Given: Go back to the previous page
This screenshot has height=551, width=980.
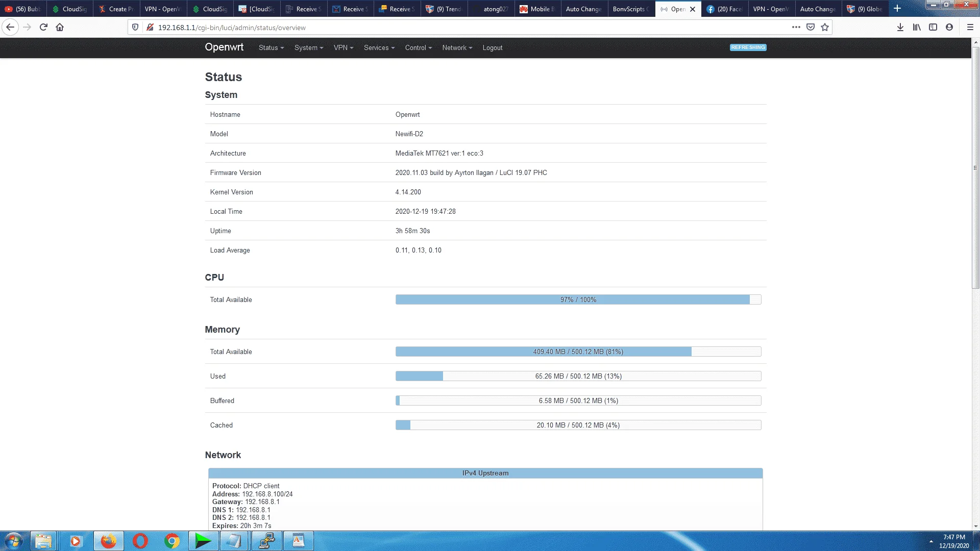Looking at the screenshot, I should click(10, 28).
